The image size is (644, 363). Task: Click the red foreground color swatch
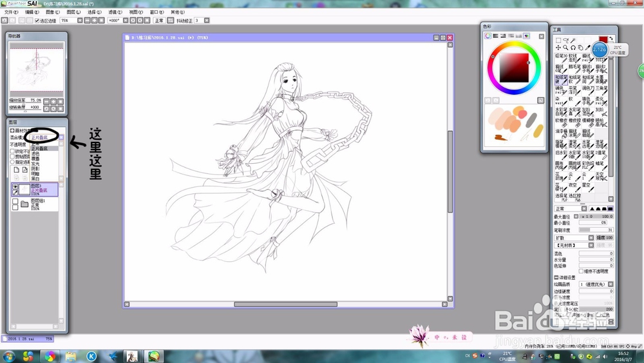pyautogui.click(x=603, y=39)
